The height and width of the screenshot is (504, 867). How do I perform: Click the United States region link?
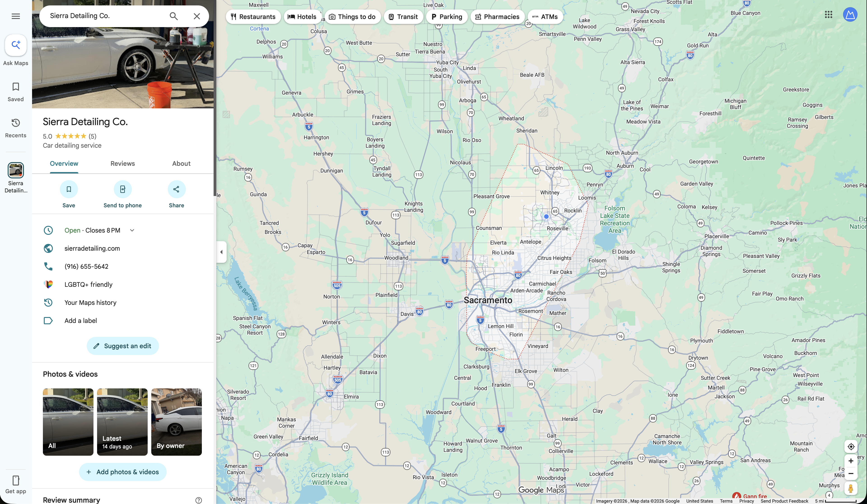[699, 501]
